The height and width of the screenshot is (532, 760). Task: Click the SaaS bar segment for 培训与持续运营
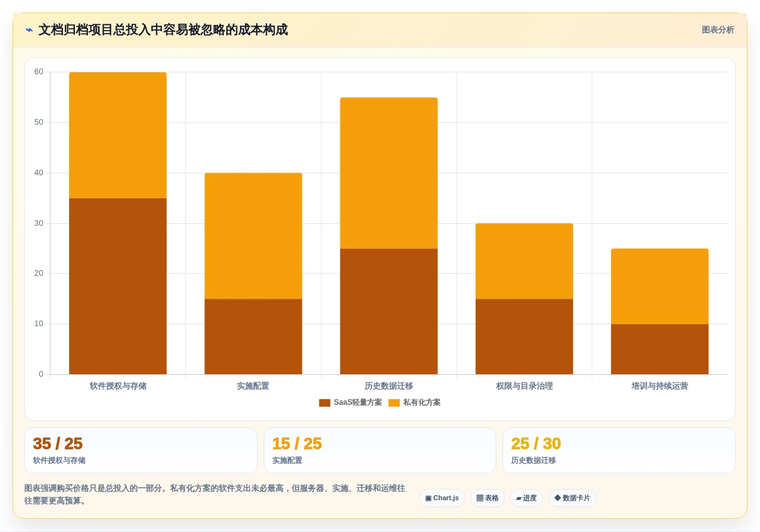pos(660,349)
